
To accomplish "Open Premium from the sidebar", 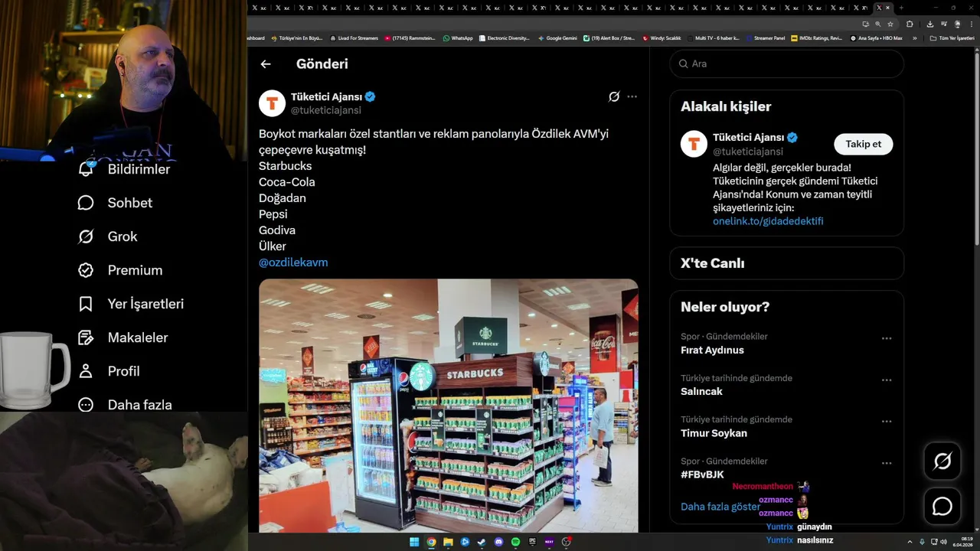I will tap(120, 270).
